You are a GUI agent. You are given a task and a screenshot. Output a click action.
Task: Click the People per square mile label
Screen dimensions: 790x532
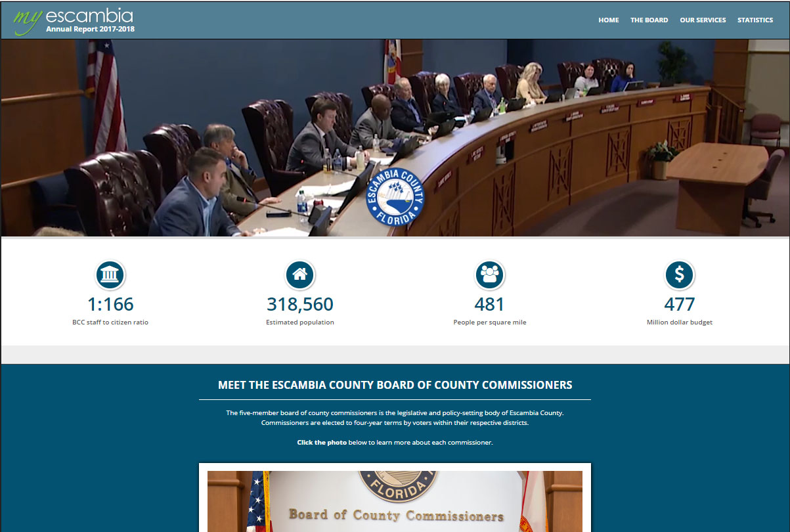tap(489, 322)
